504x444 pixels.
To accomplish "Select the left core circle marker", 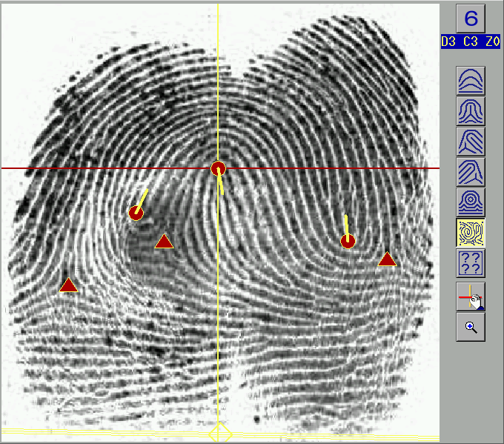I will (136, 213).
